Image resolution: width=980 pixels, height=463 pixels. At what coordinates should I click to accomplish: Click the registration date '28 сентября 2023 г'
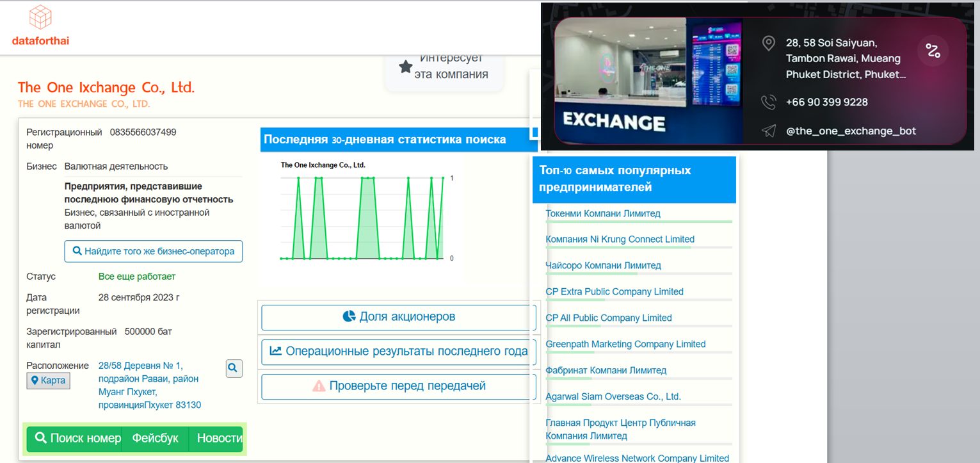click(x=139, y=297)
